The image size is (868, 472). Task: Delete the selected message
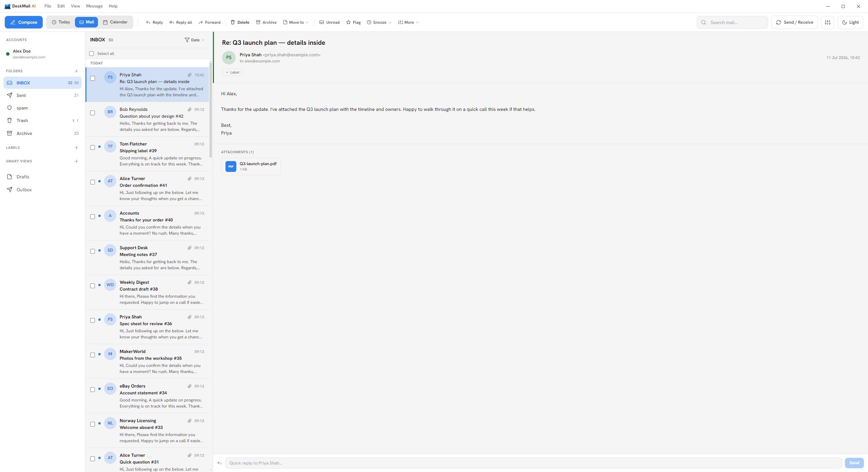point(240,22)
